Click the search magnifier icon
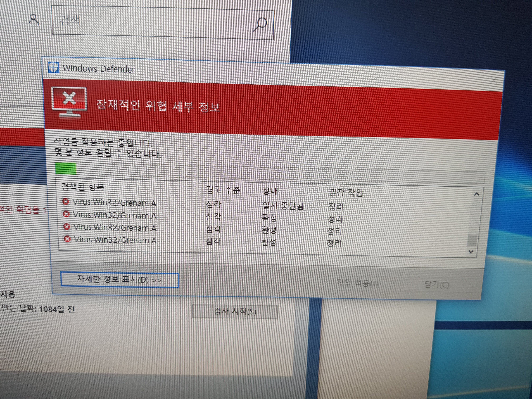This screenshot has width=532, height=399. coord(260,24)
